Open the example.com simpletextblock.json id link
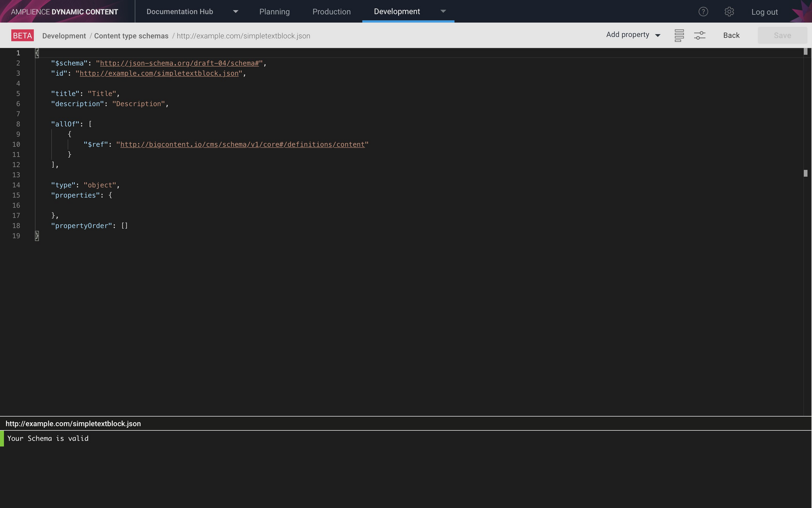 159,73
